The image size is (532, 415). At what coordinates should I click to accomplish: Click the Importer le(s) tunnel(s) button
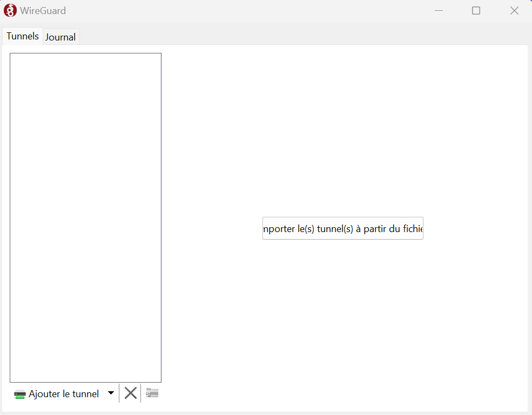pyautogui.click(x=342, y=228)
